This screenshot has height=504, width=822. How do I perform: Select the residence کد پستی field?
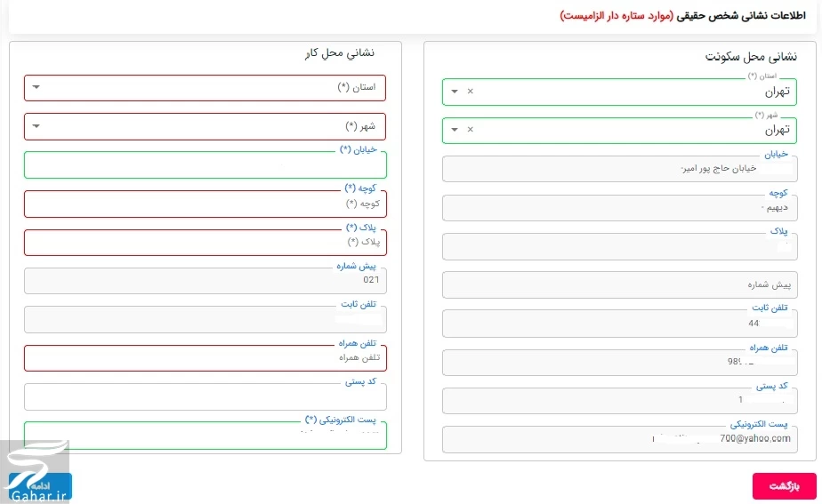click(620, 401)
